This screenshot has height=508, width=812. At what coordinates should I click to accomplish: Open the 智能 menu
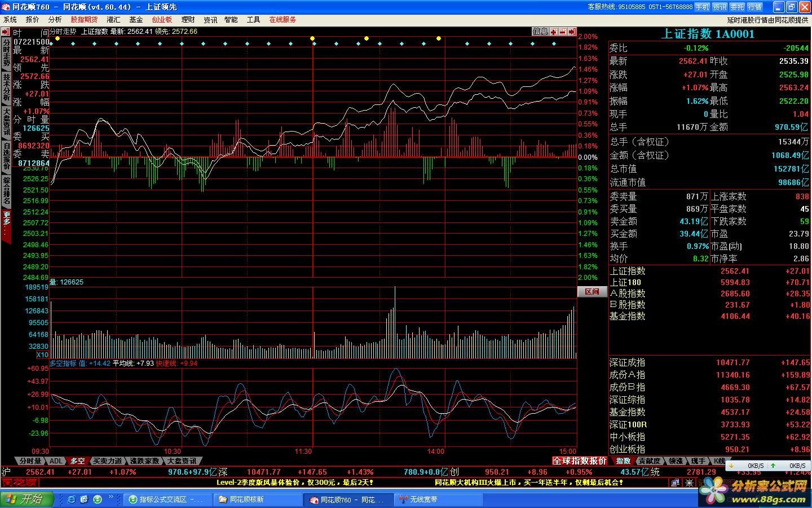tap(231, 20)
